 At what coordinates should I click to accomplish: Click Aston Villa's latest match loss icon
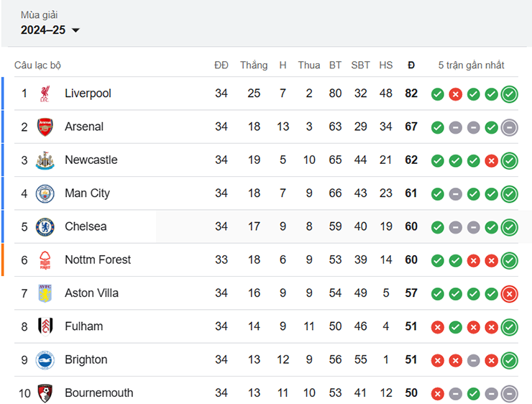tap(510, 293)
